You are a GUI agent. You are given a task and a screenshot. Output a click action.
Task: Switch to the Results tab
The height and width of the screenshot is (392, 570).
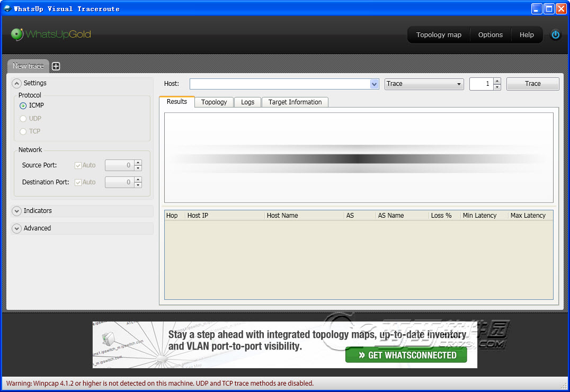pyautogui.click(x=177, y=102)
